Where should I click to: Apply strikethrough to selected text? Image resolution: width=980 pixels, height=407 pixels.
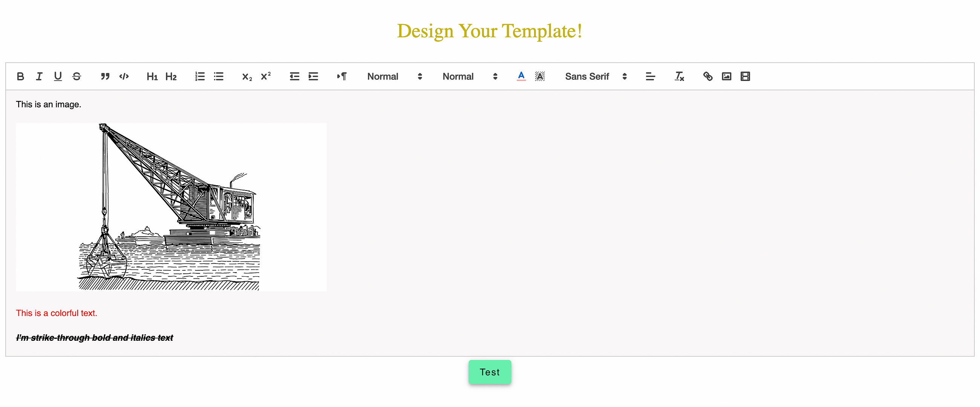pyautogui.click(x=76, y=76)
